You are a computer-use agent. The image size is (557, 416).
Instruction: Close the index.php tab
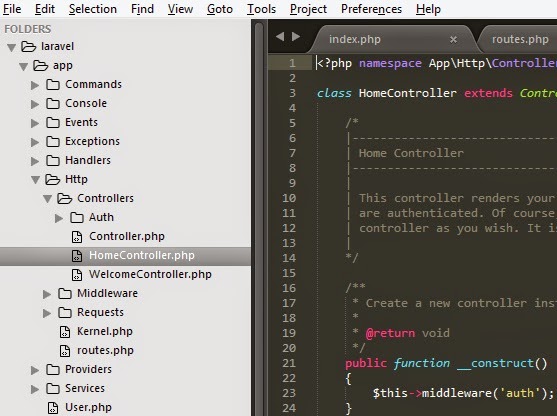coord(453,39)
